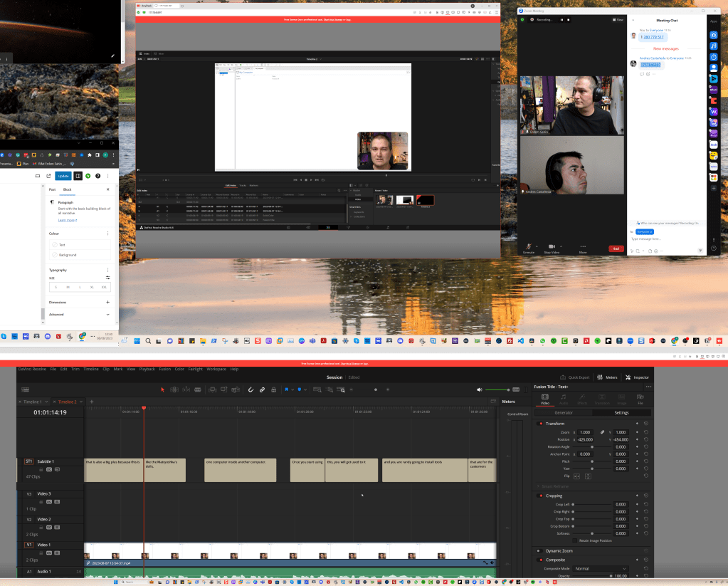
Task: Open the Flag color dropdown arrow
Action: (292, 390)
